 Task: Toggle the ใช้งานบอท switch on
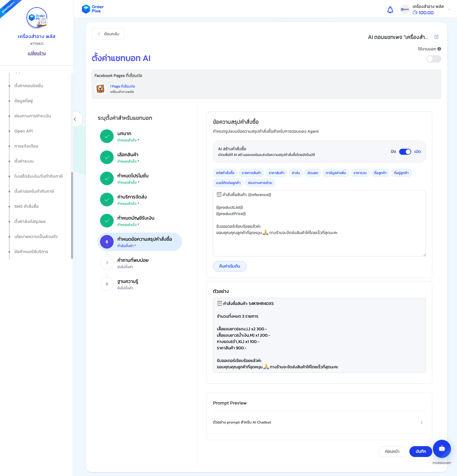pyautogui.click(x=433, y=59)
